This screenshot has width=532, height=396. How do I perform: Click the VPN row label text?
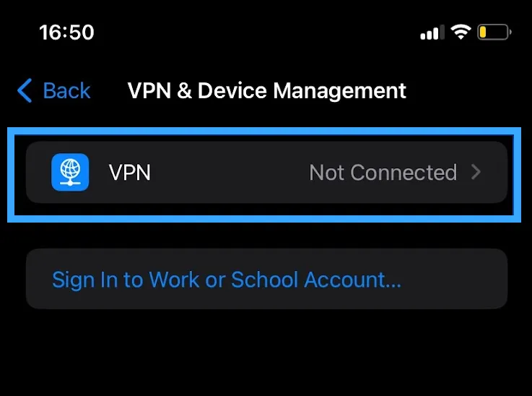[x=130, y=173]
